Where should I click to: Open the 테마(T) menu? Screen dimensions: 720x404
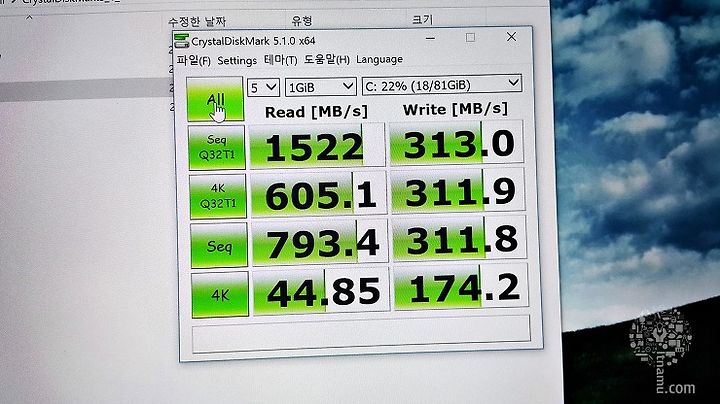[x=281, y=60]
